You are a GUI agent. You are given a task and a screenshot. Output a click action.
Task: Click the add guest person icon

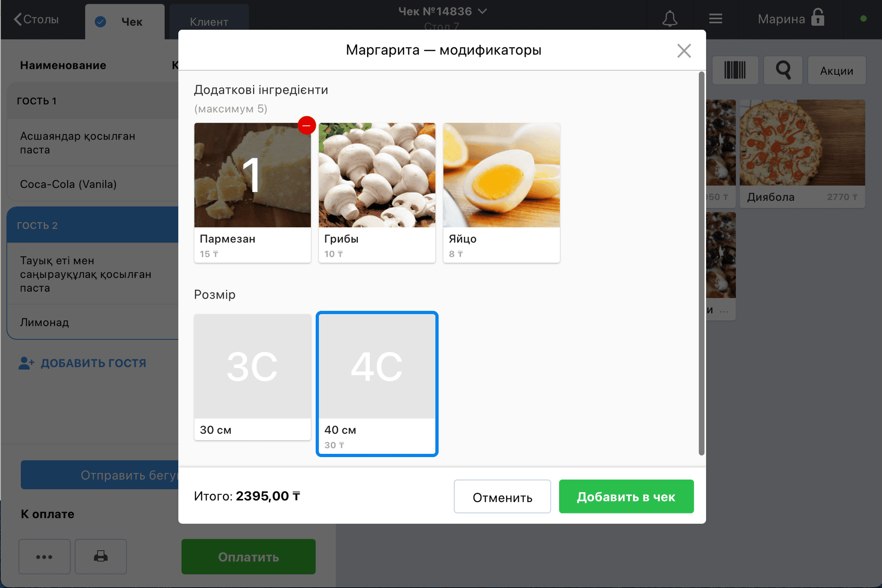click(26, 363)
